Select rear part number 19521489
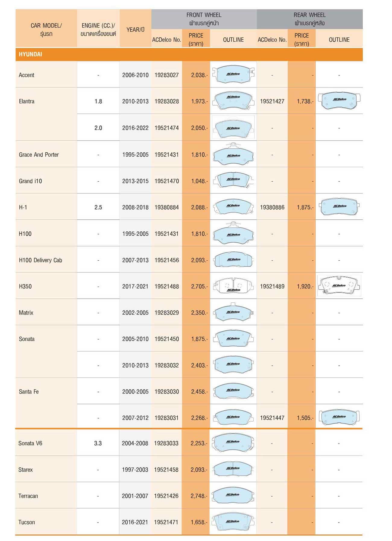 tap(272, 286)
